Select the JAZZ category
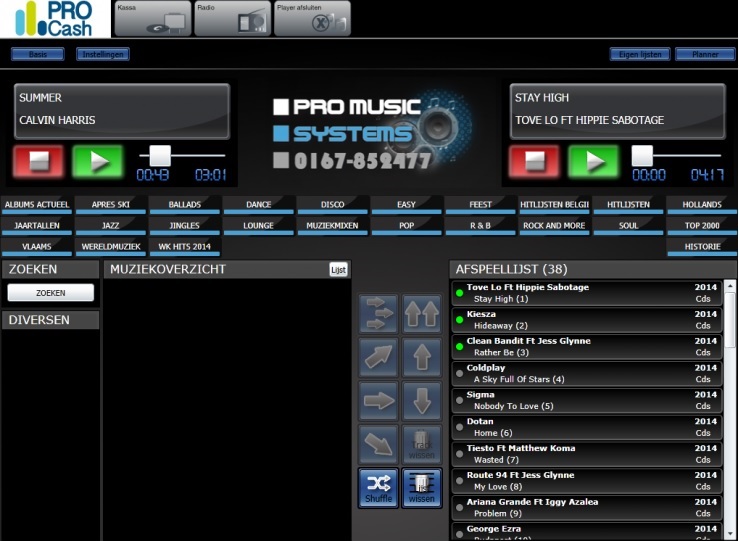Viewport: 739px width, 541px height. [x=111, y=226]
